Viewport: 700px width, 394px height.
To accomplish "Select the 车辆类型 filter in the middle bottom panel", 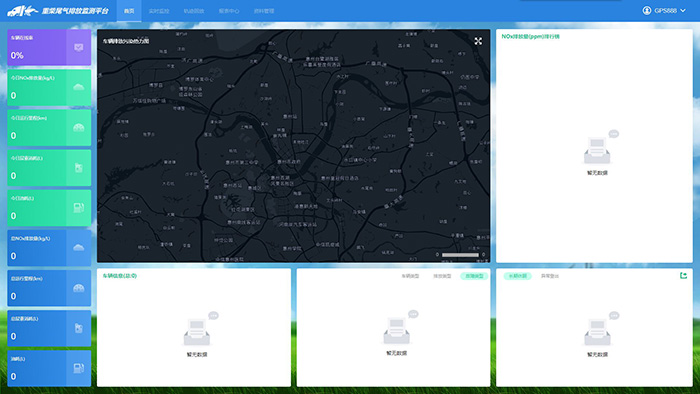I will click(410, 276).
